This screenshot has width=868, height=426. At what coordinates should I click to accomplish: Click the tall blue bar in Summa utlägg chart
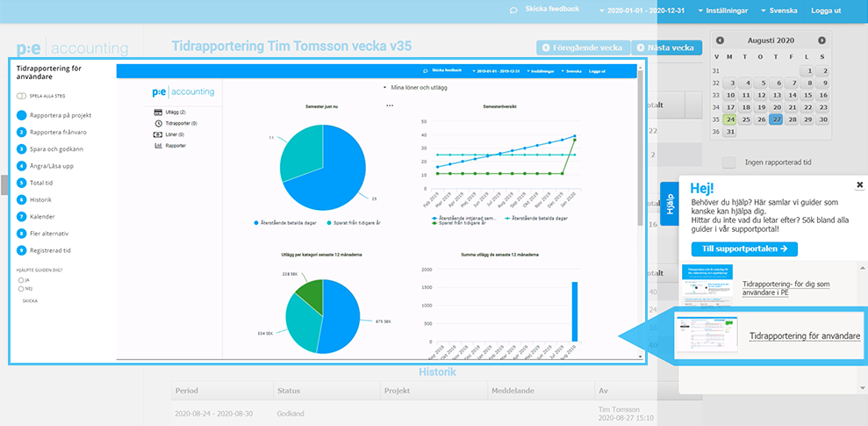tap(575, 311)
